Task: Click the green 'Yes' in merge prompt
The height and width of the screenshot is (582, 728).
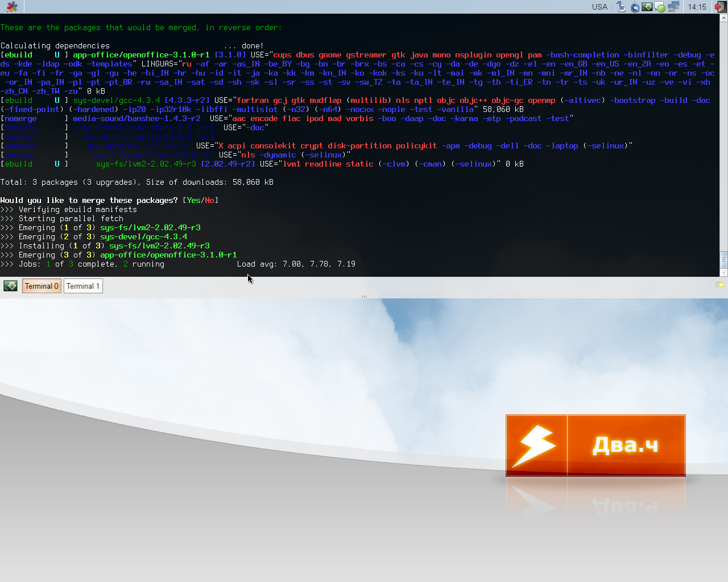Action: pos(193,200)
